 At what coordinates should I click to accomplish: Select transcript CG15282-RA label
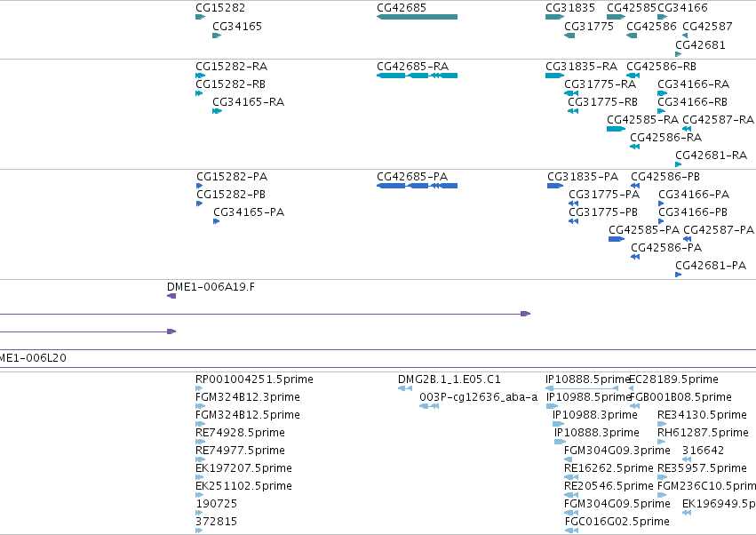pos(232,66)
